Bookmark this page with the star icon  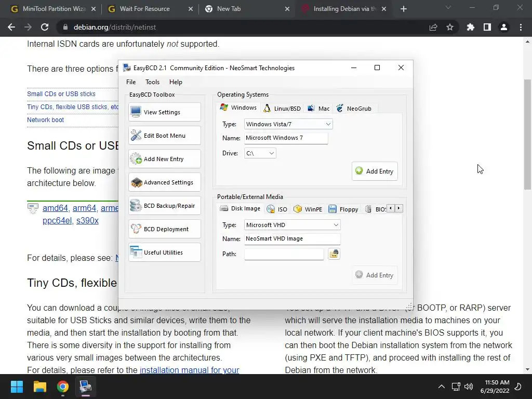pos(450,27)
